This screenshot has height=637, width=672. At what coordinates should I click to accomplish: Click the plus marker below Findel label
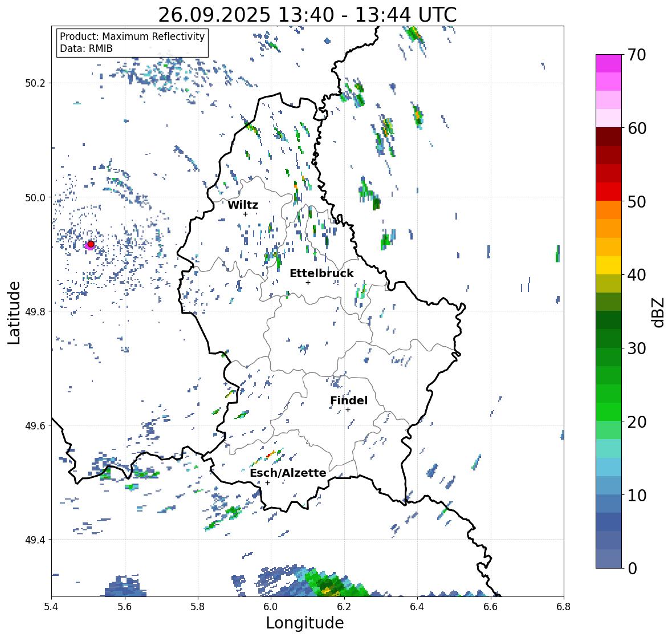[348, 410]
